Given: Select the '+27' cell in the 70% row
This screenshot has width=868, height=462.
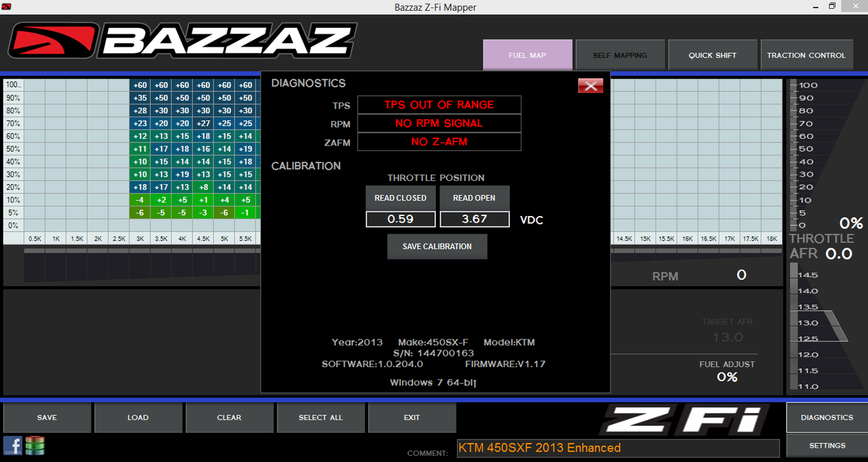Looking at the screenshot, I should pyautogui.click(x=203, y=123).
